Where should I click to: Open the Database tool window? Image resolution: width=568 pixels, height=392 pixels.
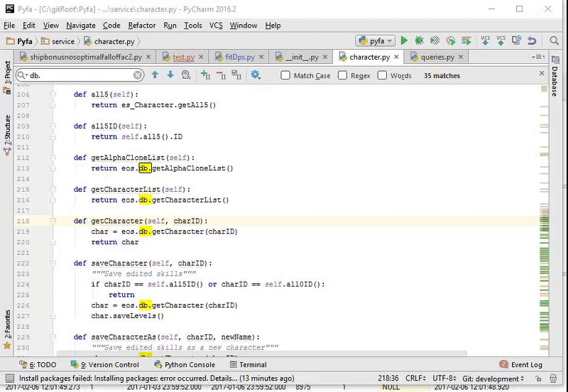point(555,77)
